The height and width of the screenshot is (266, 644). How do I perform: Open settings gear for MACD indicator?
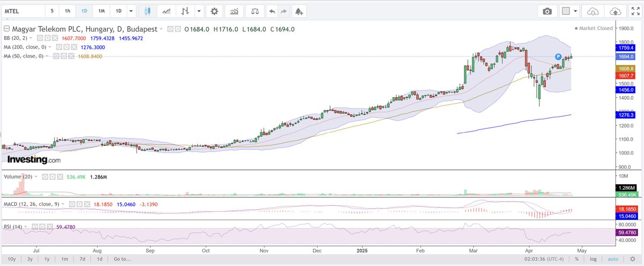coord(79,204)
